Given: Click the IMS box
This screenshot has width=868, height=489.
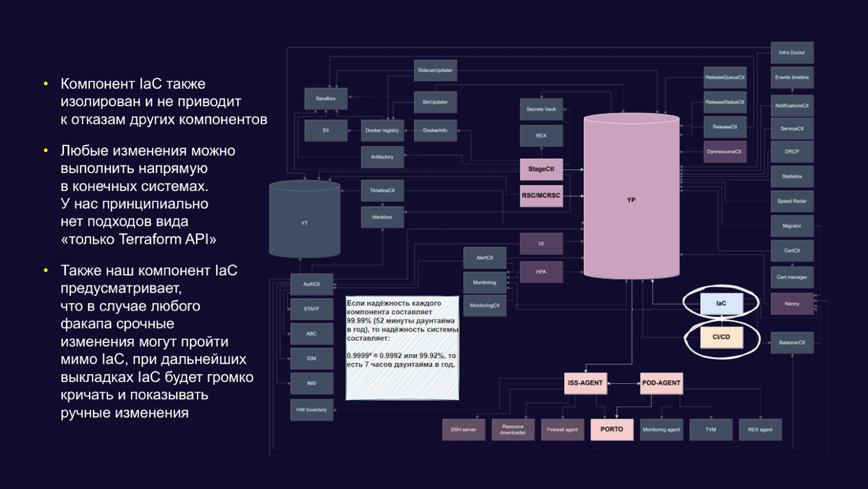Looking at the screenshot, I should point(312,383).
